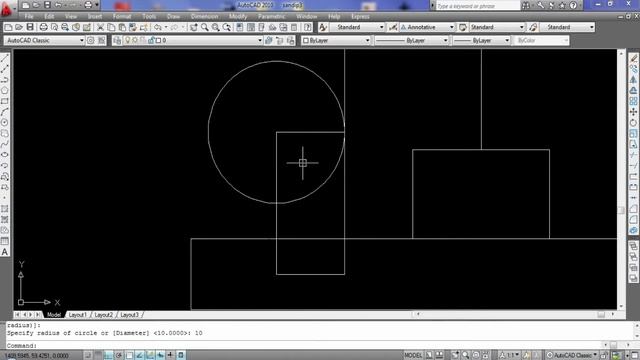The image size is (640, 360).
Task: Click the Copy icon in toolbar
Action: coord(111,27)
